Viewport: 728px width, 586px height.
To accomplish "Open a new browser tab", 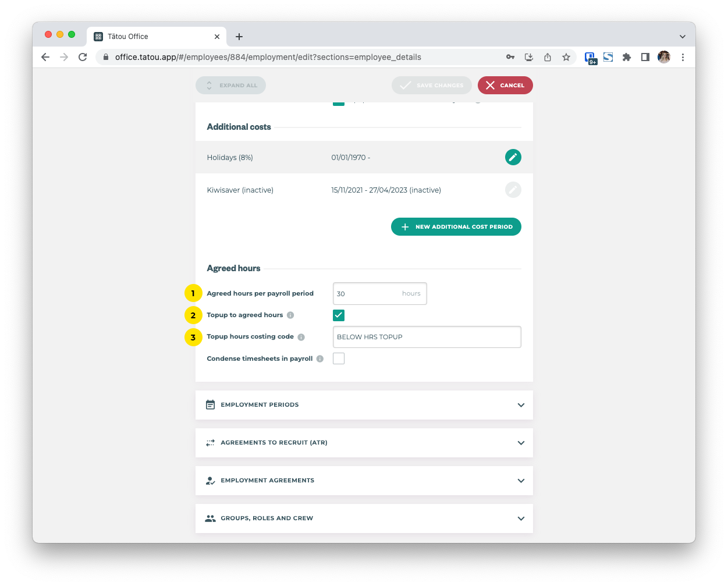I will 239,37.
